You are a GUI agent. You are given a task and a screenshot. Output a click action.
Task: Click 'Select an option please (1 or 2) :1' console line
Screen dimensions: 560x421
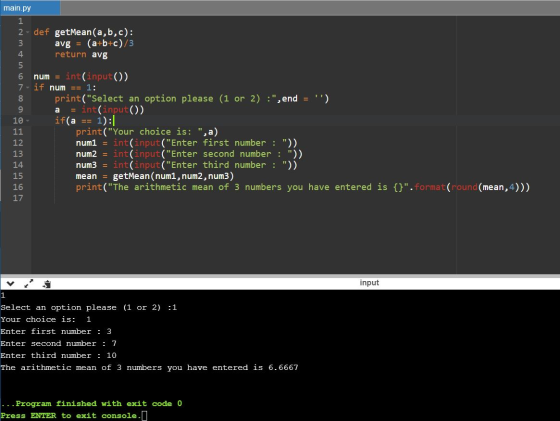point(89,307)
